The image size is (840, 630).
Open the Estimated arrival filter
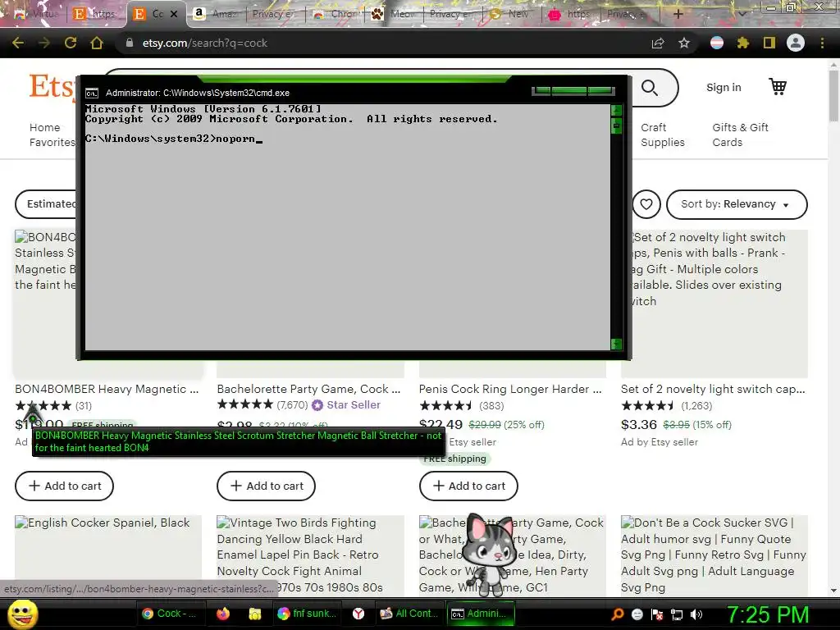[x=46, y=204]
